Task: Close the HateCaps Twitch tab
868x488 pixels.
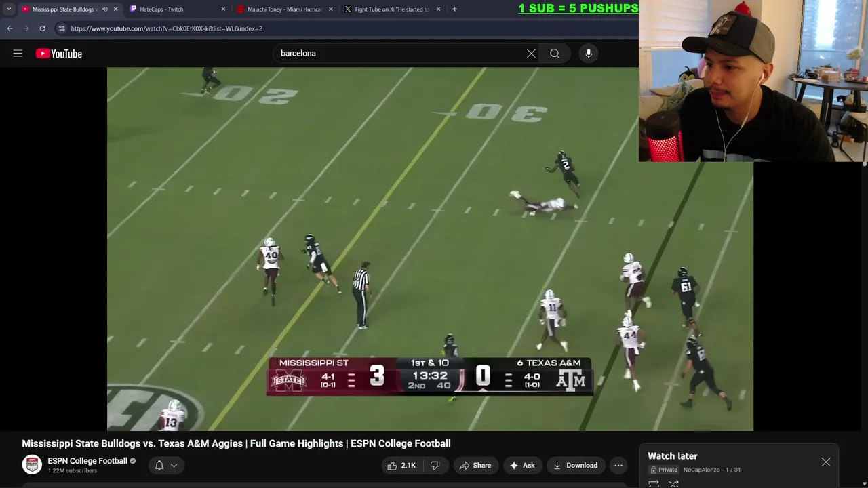Action: pos(223,9)
